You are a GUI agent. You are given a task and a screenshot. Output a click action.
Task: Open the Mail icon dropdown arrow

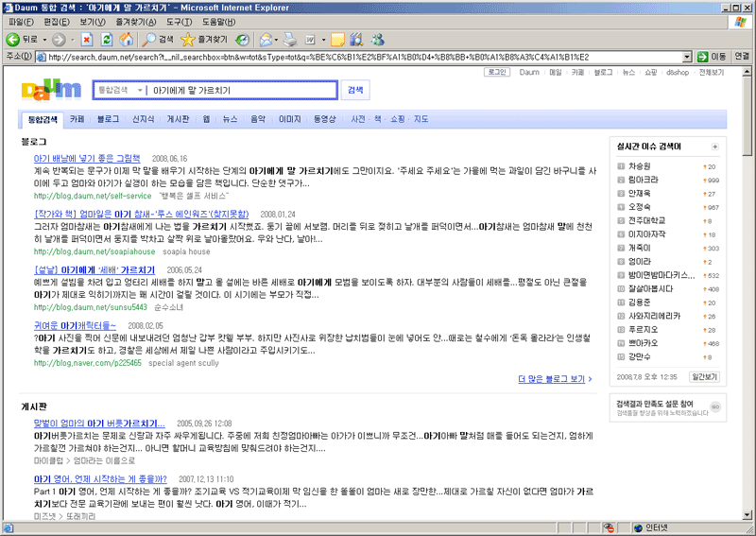pos(276,40)
